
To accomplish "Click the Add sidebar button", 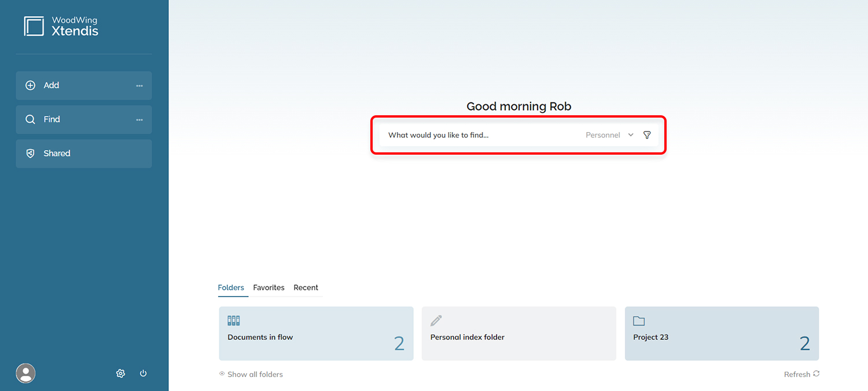I will (84, 86).
